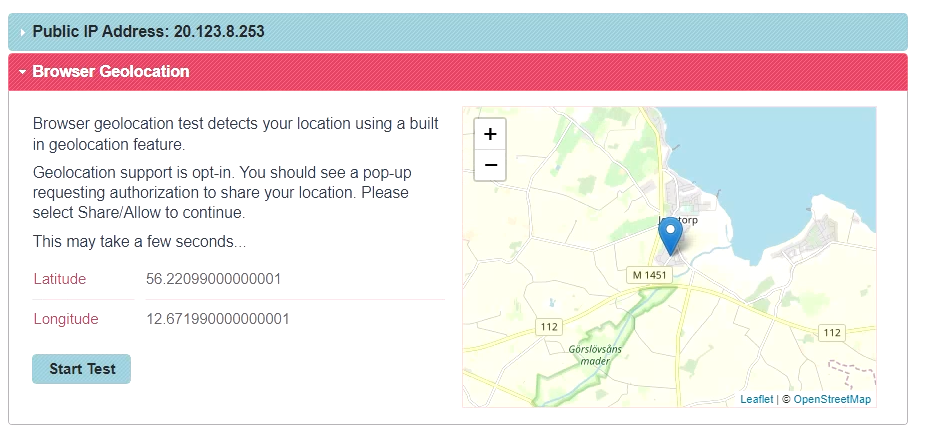Collapse the Browser Geolocation arrow icon

23,72
